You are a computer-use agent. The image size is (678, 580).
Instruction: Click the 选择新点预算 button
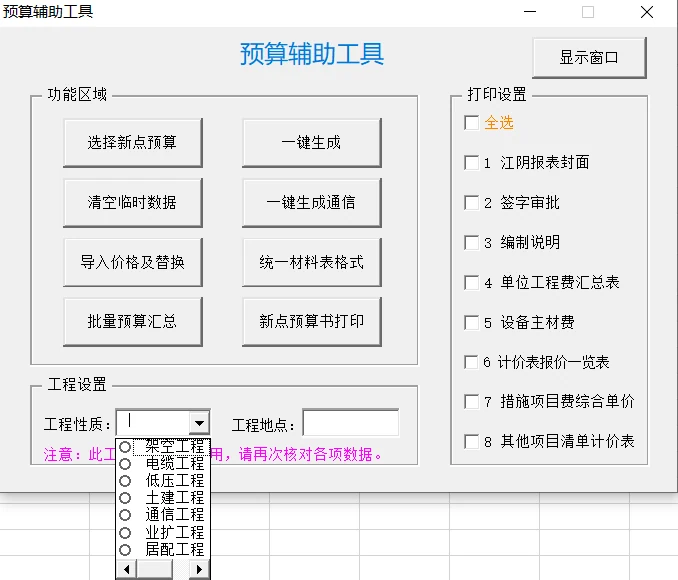point(133,143)
